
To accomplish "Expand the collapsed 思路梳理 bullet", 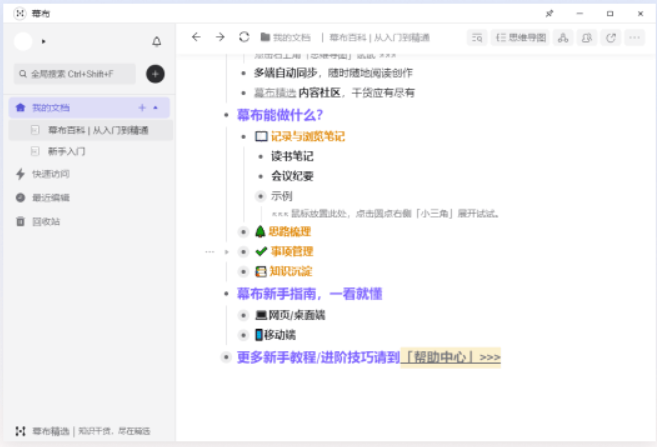I will pos(243,232).
